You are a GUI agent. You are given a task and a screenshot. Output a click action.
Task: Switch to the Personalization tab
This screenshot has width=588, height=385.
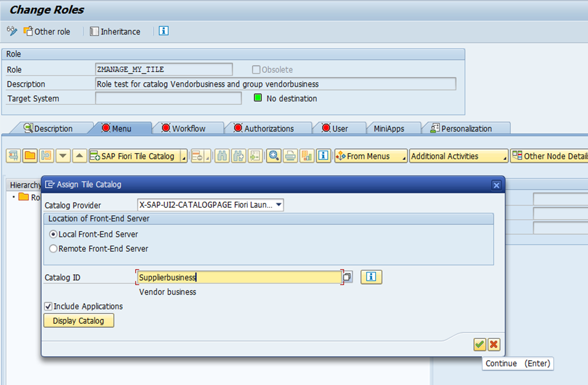[466, 128]
